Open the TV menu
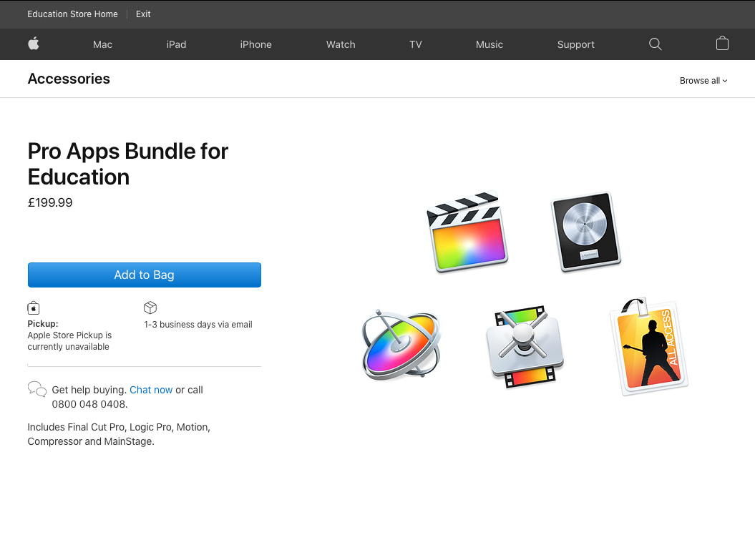 tap(416, 44)
